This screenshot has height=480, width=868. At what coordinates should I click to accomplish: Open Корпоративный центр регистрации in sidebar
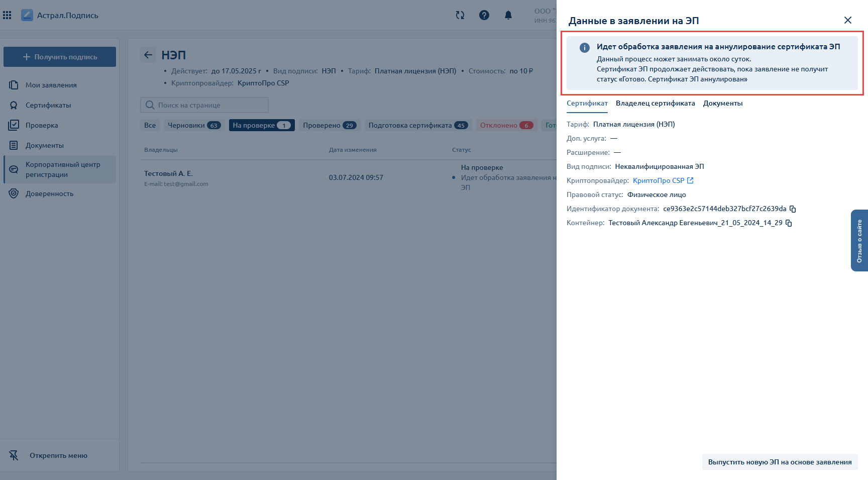60,169
